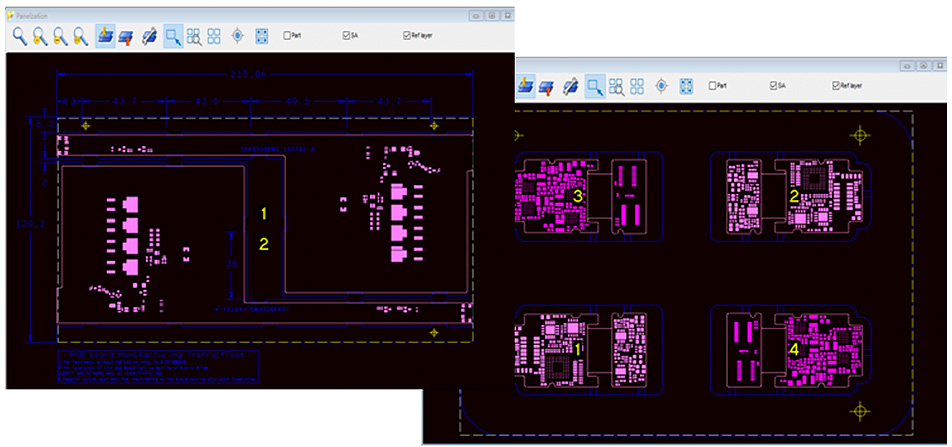Disable the Ref layer checkbox in the right window
Image resolution: width=952 pixels, height=447 pixels.
tap(835, 86)
